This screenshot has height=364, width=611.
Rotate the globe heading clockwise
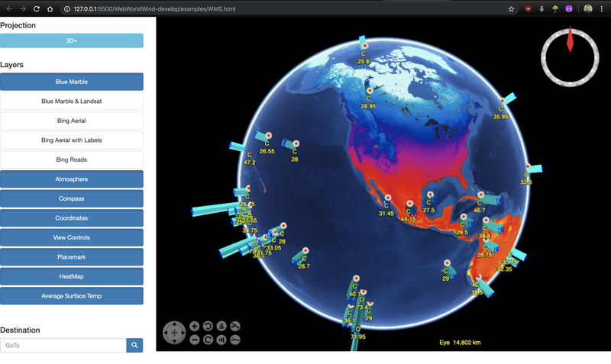(208, 340)
